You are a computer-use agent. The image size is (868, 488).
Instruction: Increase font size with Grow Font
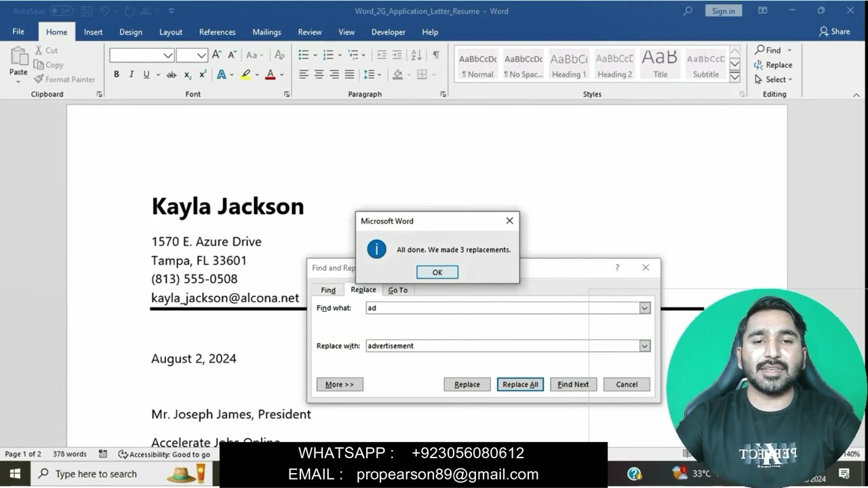(x=216, y=55)
